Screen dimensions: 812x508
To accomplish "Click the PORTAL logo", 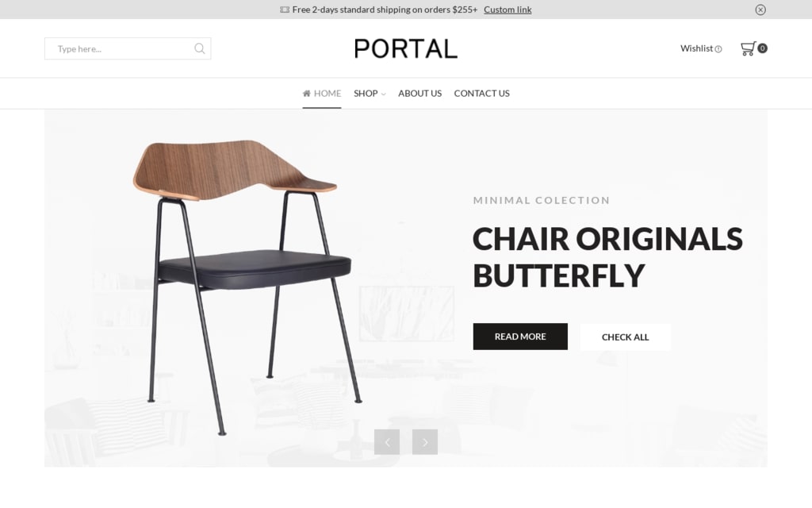I will coord(406,48).
